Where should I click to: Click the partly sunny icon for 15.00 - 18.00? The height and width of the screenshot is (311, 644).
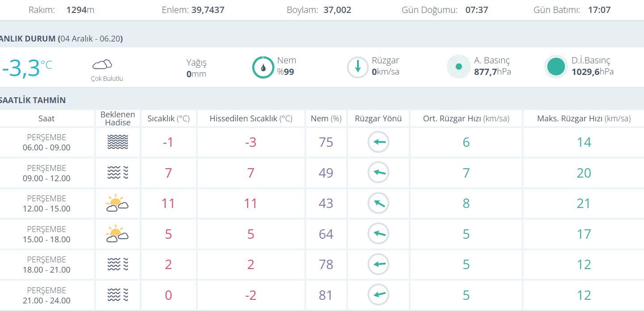[117, 234]
